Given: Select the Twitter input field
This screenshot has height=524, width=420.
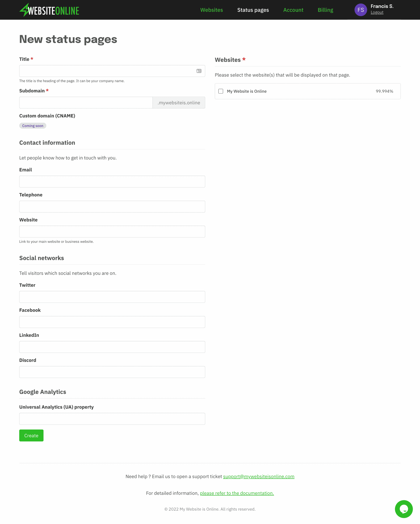Looking at the screenshot, I should tap(112, 297).
